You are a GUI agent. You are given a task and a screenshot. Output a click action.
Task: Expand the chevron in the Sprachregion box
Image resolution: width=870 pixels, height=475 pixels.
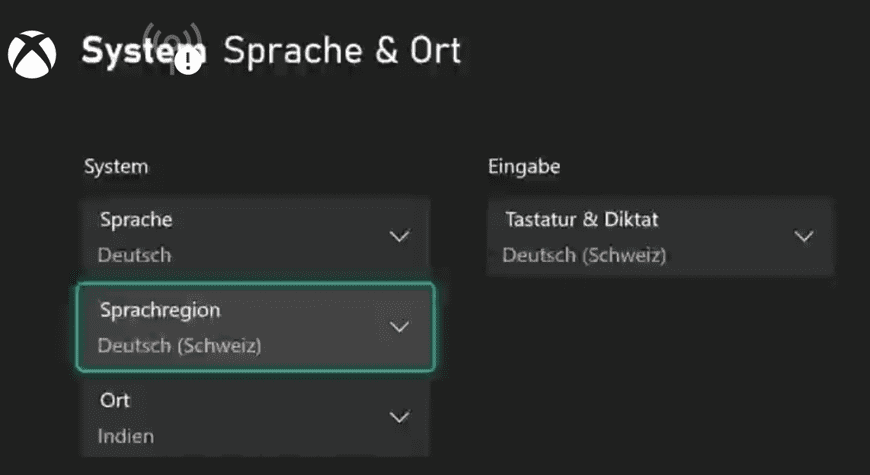point(399,327)
